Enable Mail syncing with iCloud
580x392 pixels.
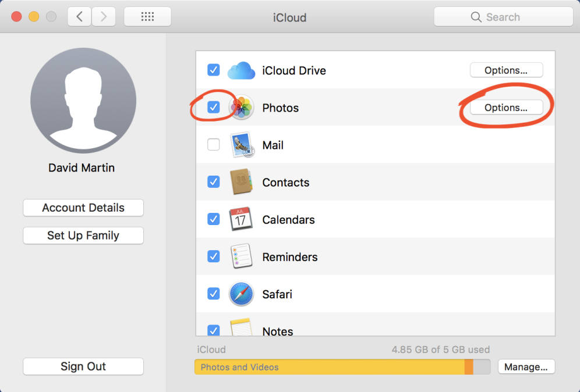[x=214, y=145]
